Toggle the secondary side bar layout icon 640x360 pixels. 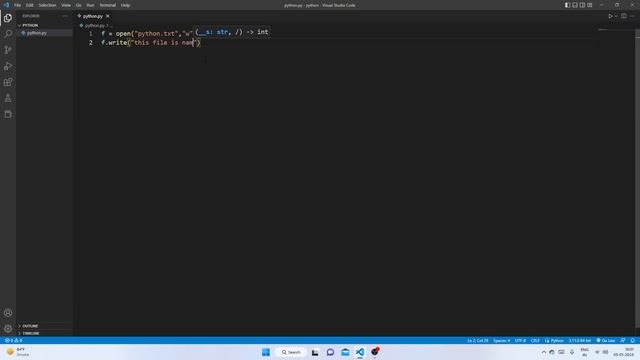pyautogui.click(x=582, y=5)
